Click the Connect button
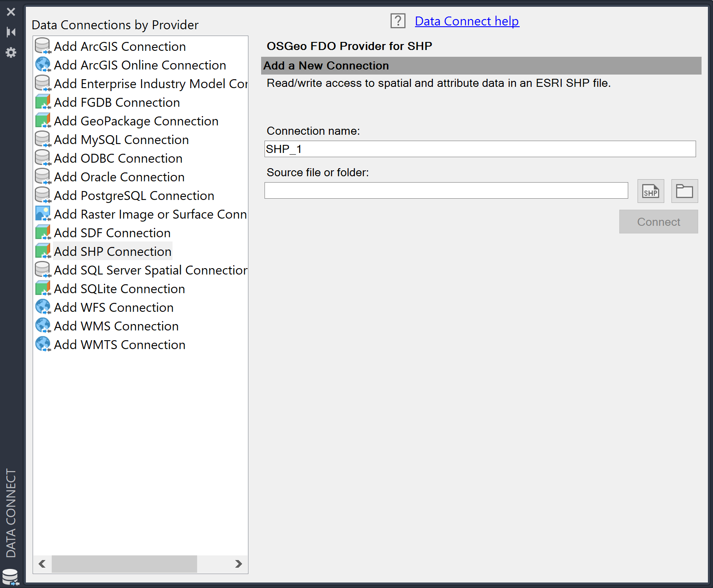Screen dimensions: 713x588 658,222
